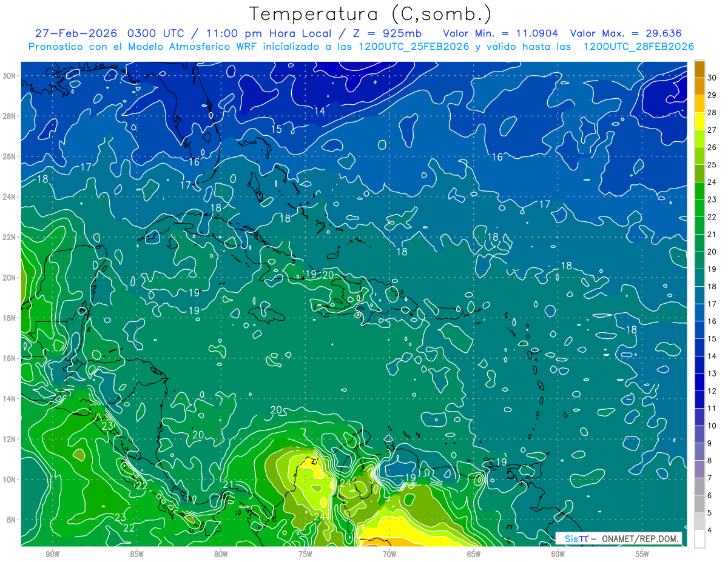Screen dimensions: 728x562
Task: Click the legend label '4'
Action: [710, 530]
